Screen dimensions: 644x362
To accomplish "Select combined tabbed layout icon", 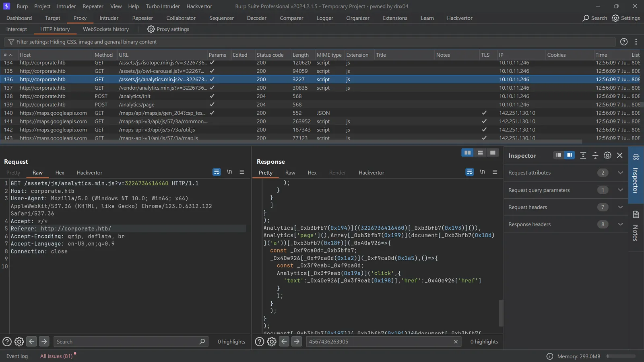I will coord(493,153).
